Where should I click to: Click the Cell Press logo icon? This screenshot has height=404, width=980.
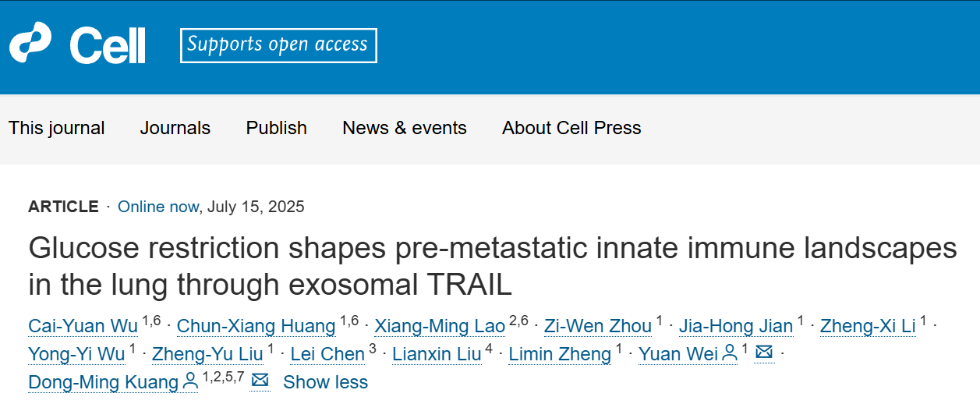click(30, 43)
